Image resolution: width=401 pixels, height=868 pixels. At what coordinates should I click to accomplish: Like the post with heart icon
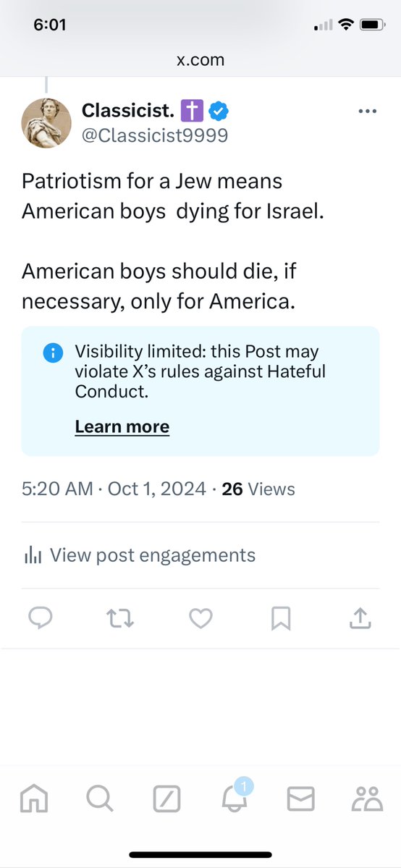tap(200, 618)
